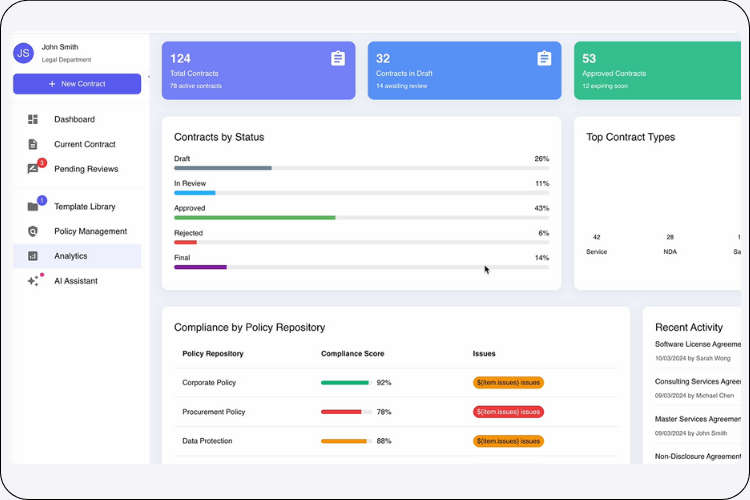The image size is (750, 500).
Task: Click clipboard icon on Total Contracts card
Action: coord(338,59)
